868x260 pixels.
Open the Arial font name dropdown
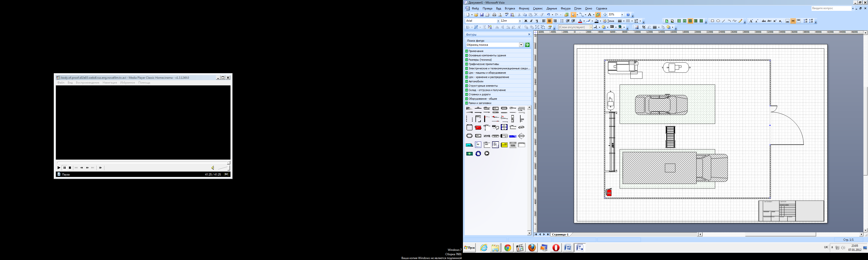(x=498, y=21)
